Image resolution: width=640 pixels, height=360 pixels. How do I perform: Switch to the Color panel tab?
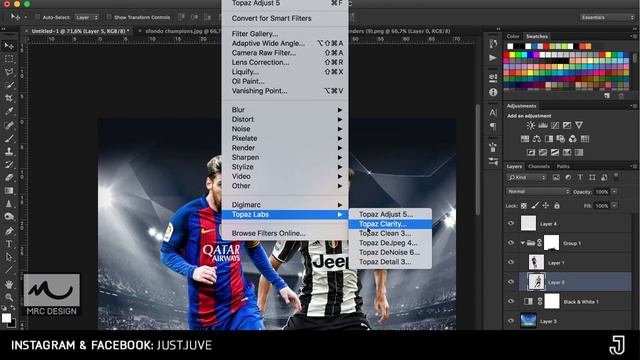[x=513, y=36]
